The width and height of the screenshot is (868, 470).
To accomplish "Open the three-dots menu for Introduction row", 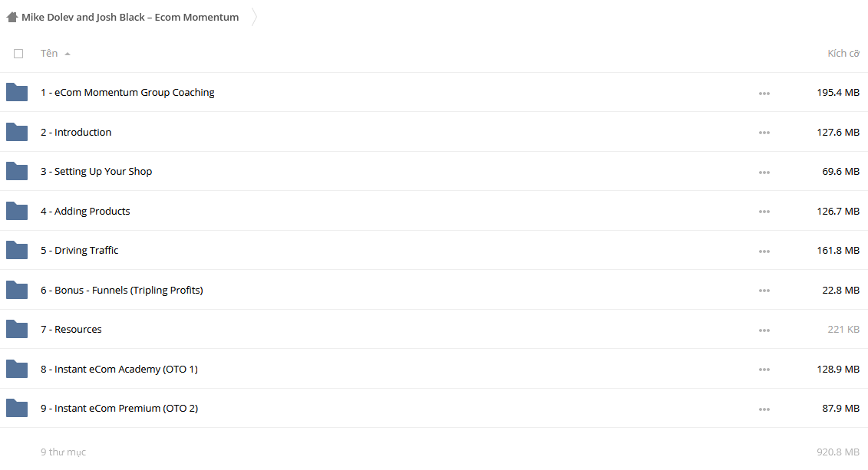I will click(x=764, y=133).
